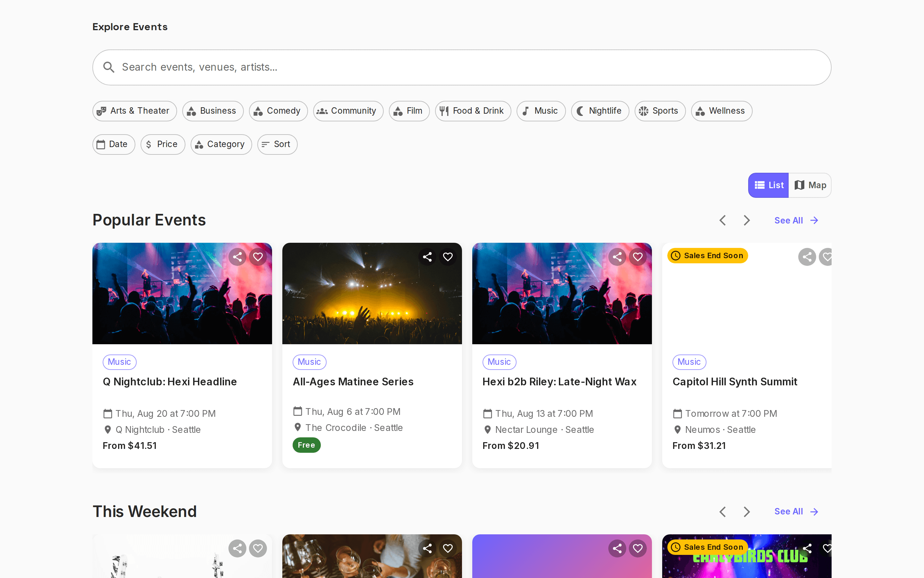924x578 pixels.
Task: See All This Weekend events
Action: (x=796, y=512)
